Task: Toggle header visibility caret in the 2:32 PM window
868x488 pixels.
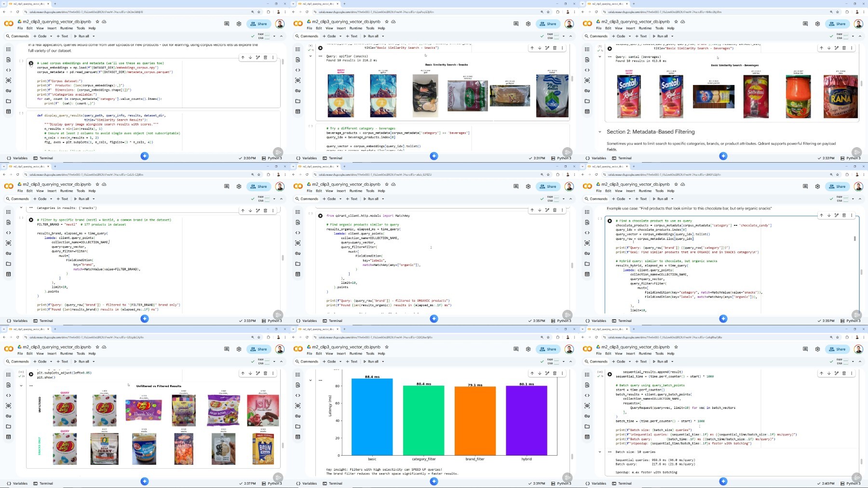Action: 860,36
